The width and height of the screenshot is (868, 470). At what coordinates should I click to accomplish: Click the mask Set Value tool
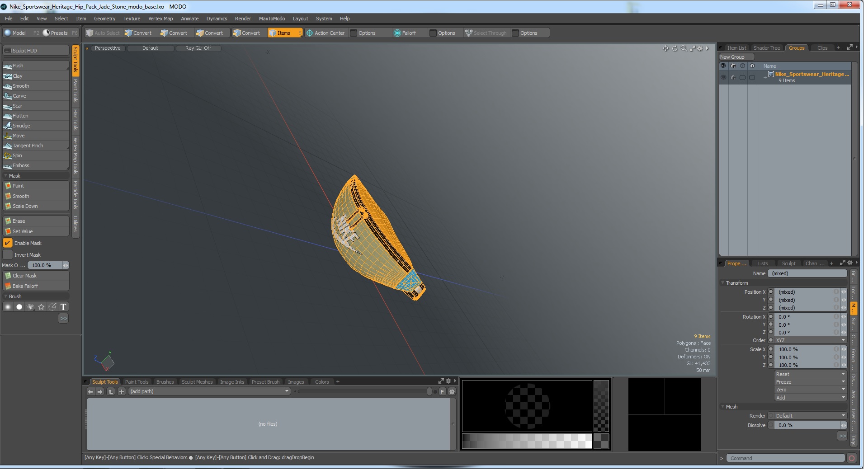coord(36,232)
